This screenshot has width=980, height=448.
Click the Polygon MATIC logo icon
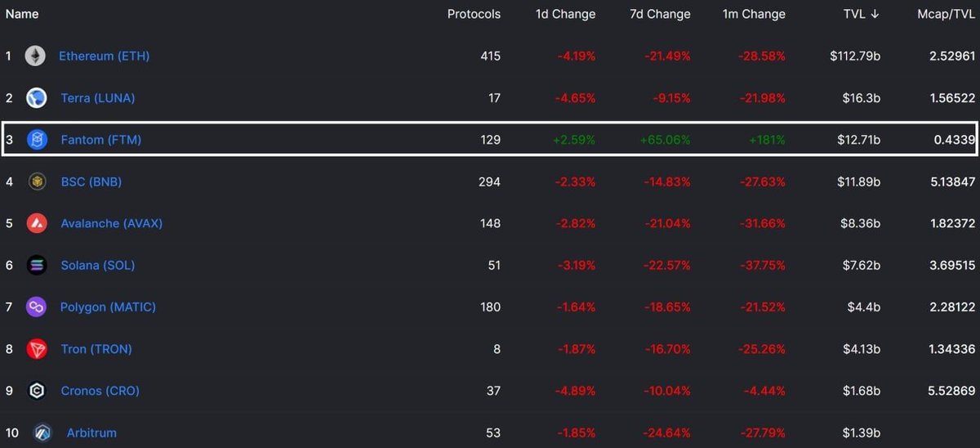[x=37, y=307]
